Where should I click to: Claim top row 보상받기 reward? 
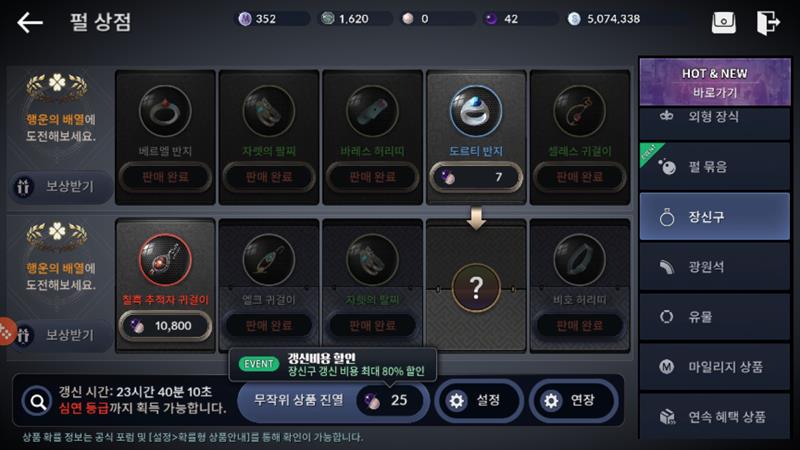(x=61, y=186)
